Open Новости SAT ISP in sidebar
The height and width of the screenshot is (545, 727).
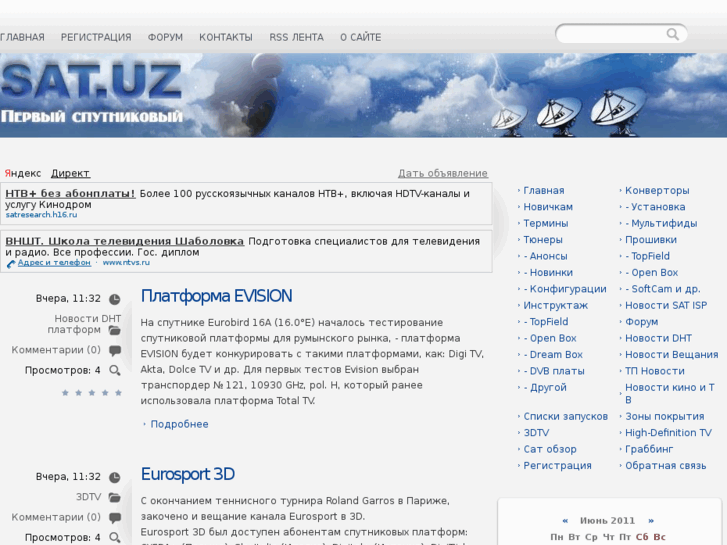(x=666, y=305)
